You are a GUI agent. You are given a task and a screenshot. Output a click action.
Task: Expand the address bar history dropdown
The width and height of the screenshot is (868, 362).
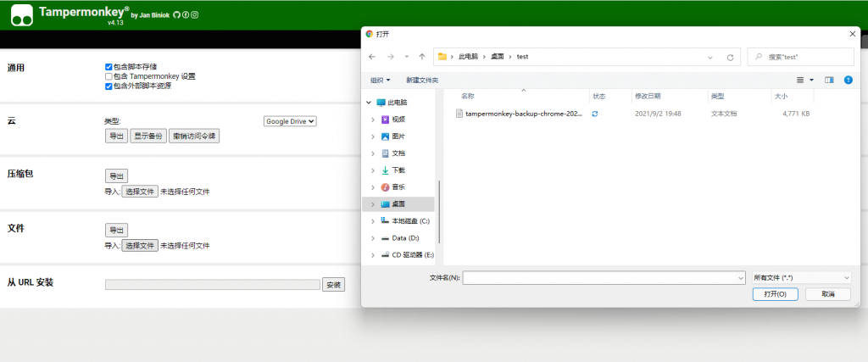[710, 57]
